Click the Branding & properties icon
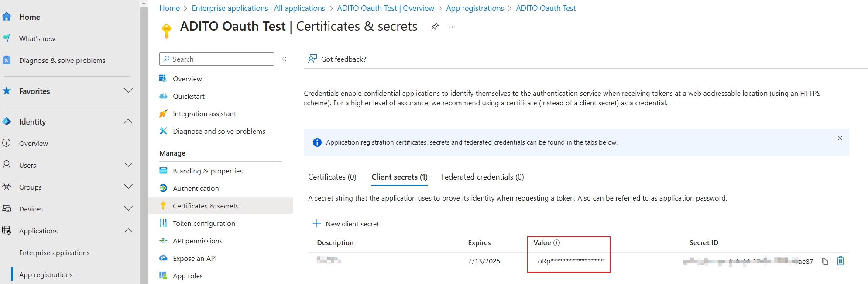This screenshot has height=284, width=868. pos(163,170)
